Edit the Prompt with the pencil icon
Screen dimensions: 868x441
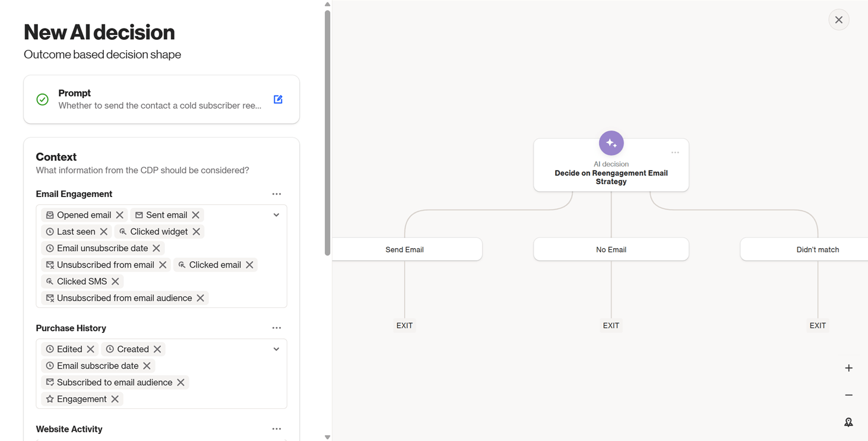[278, 99]
